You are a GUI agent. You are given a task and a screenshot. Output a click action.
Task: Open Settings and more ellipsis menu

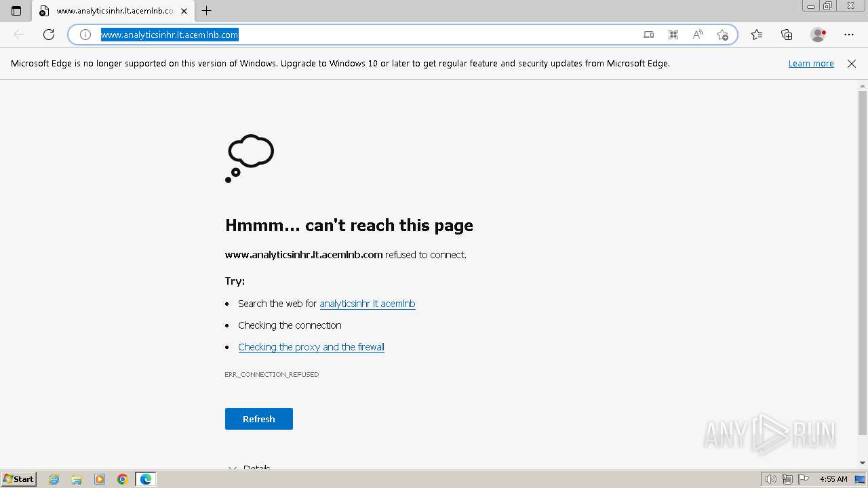[x=849, y=35]
